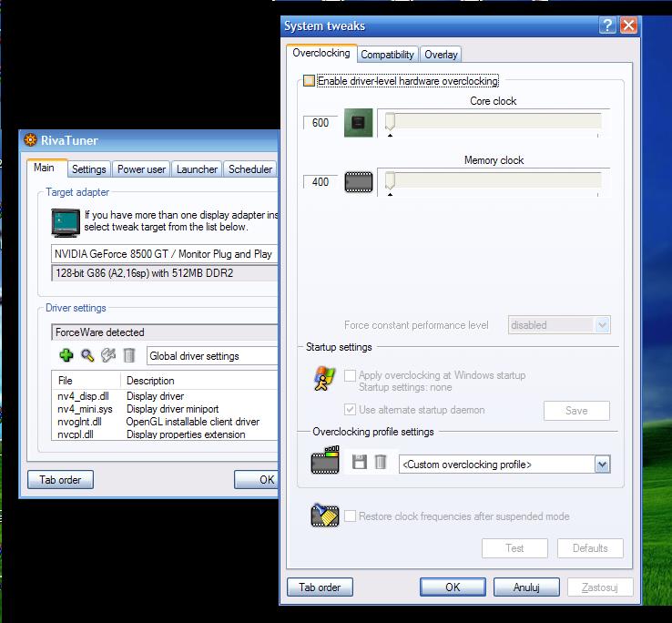
Task: Click the green GPU chip Core clock icon
Action: (358, 123)
